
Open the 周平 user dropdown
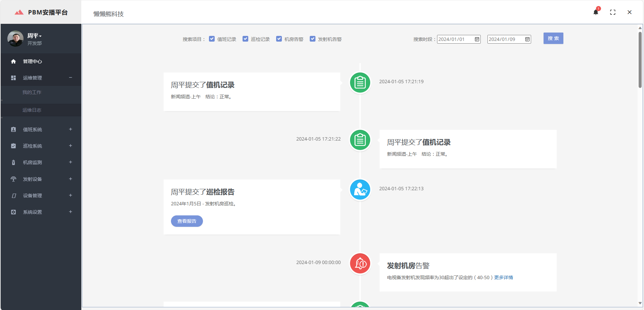pyautogui.click(x=35, y=36)
